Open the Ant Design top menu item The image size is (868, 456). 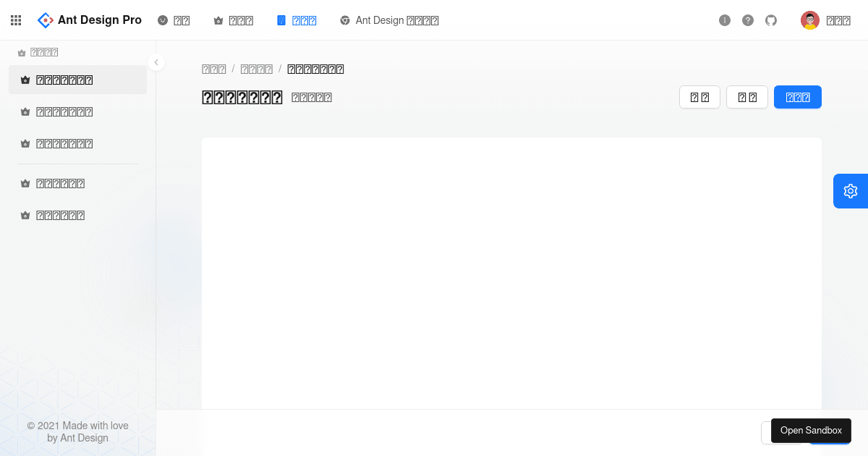(x=389, y=20)
